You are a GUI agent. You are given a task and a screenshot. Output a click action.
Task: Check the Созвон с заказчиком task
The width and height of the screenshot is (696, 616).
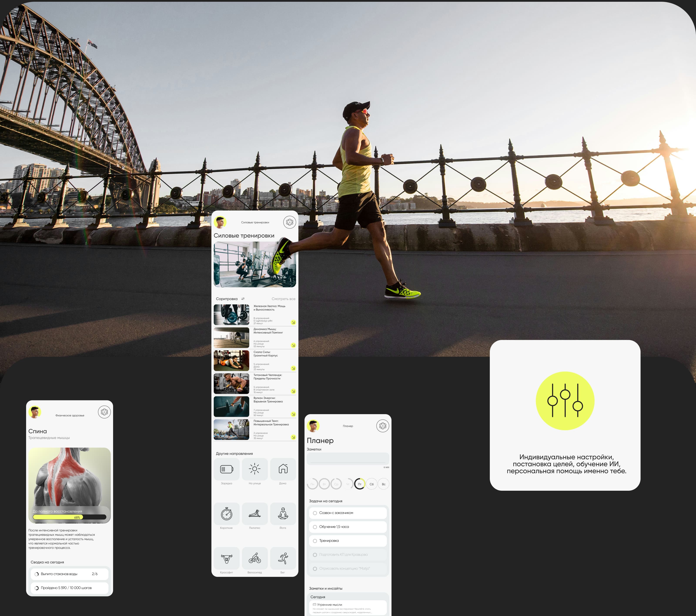pos(315,513)
